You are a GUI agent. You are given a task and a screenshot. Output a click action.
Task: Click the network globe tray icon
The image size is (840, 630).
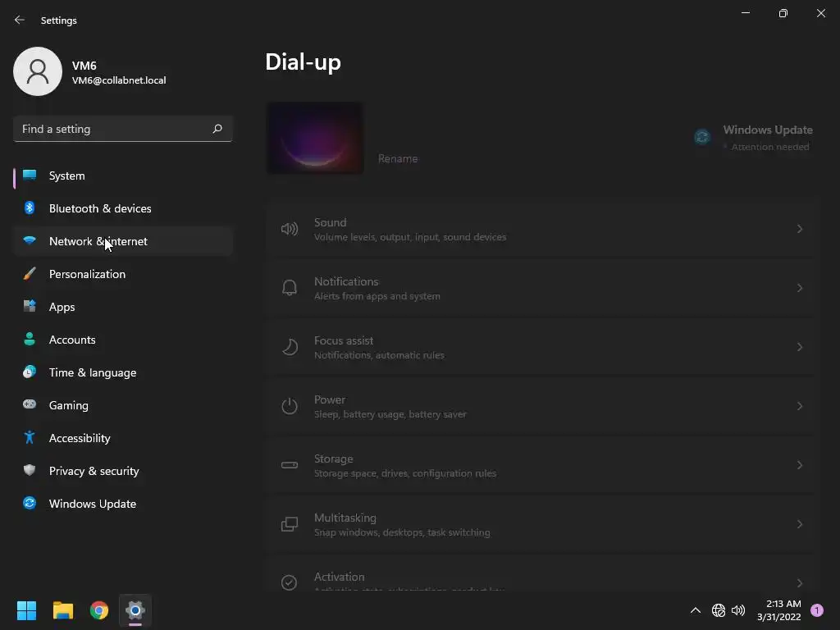point(719,610)
